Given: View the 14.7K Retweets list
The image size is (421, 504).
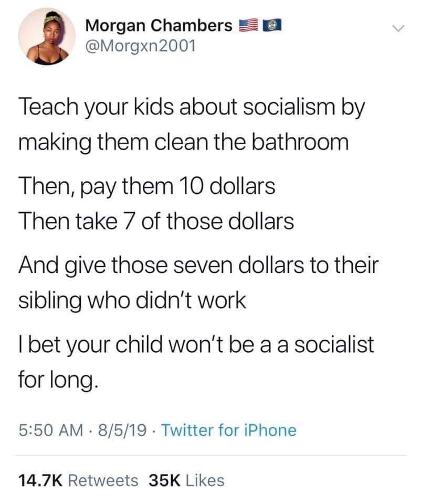Looking at the screenshot, I should click(x=79, y=480).
